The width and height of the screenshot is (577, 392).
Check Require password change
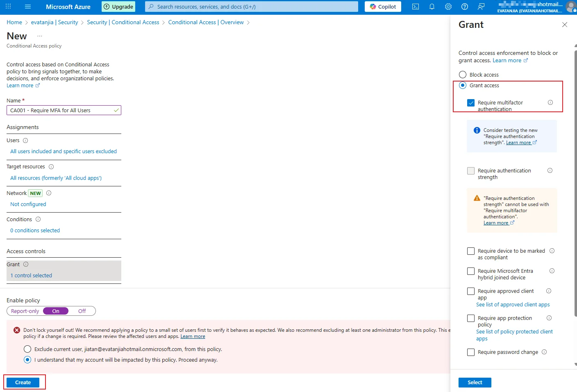[x=471, y=352]
